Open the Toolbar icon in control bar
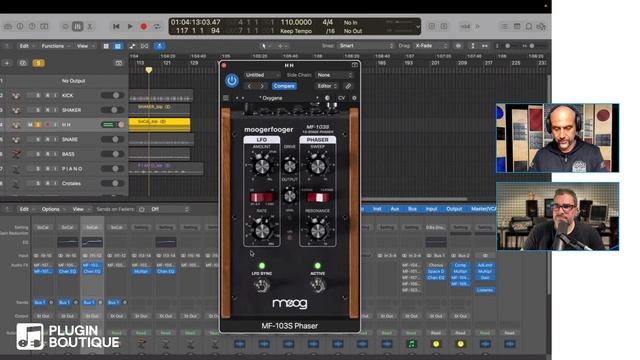Viewport: 640px width, 360px height. (44, 27)
